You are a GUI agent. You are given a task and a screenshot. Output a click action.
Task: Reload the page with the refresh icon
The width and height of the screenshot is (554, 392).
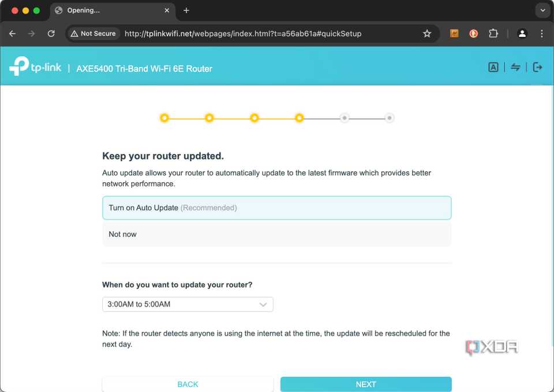pos(51,33)
